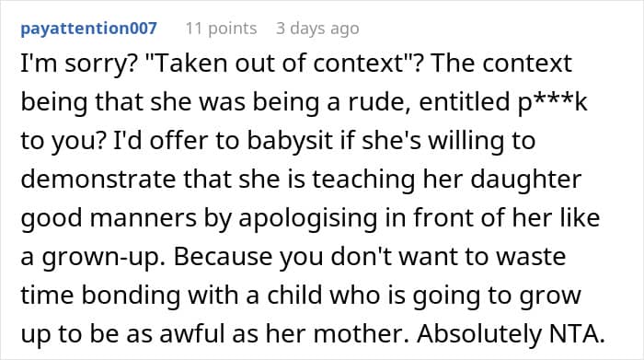Click the word "demonstrate"
Viewport: 644px width, 360px height.
[x=98, y=180]
